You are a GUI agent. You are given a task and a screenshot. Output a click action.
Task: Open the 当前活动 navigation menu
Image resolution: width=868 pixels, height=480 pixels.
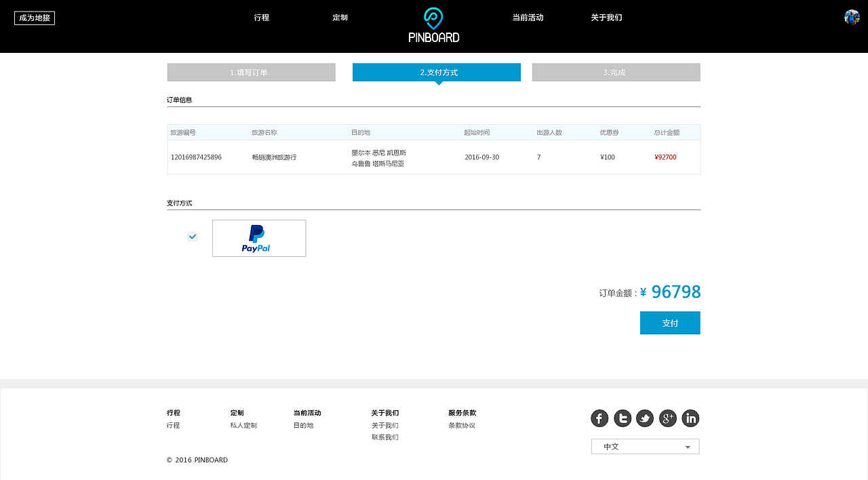(x=528, y=18)
